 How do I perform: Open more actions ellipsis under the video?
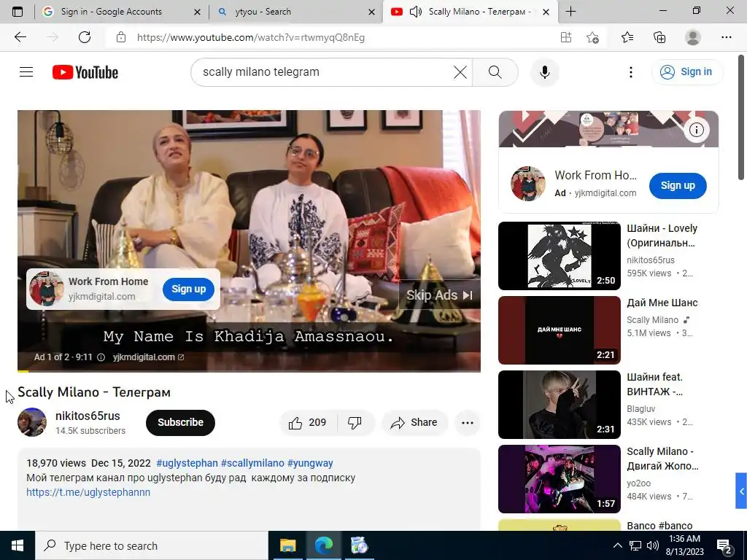468,422
